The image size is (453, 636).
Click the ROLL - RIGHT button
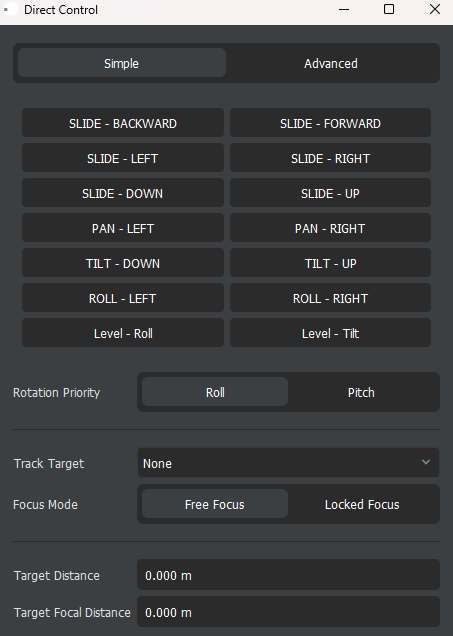click(330, 298)
